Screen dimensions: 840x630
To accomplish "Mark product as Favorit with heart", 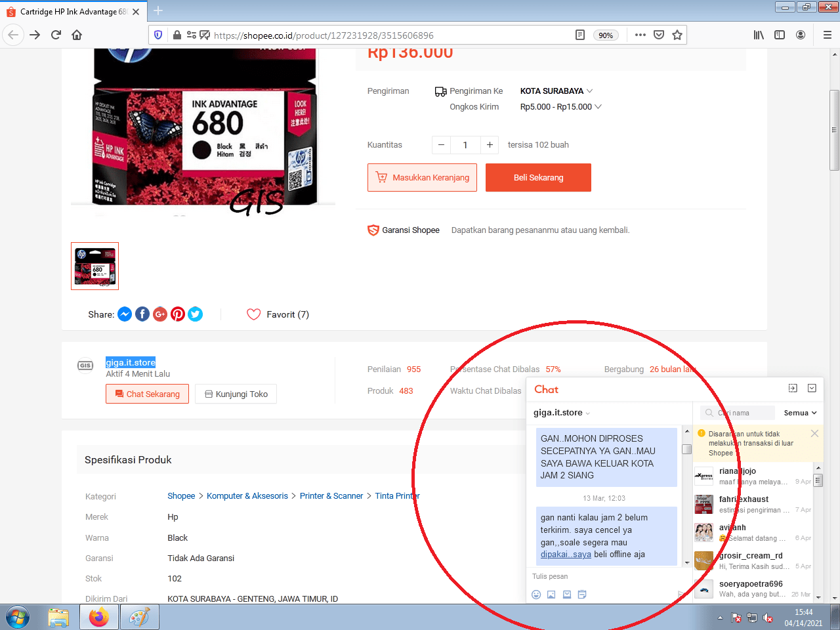I will coord(254,314).
